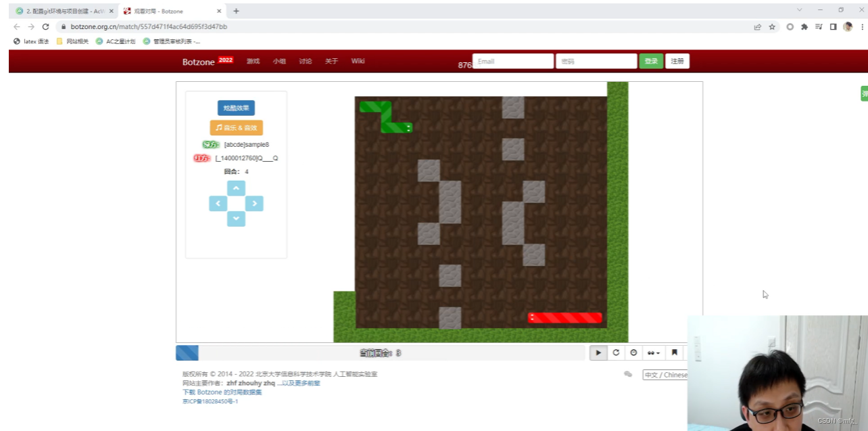Screen dimensions: 868x431
Task: Open the 京ICP备18028450号-1 link
Action: tap(210, 401)
